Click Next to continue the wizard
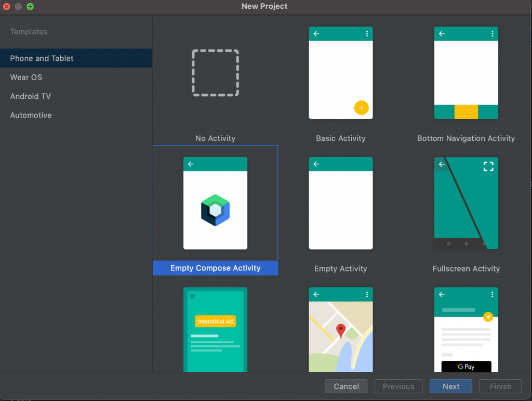 click(x=451, y=386)
